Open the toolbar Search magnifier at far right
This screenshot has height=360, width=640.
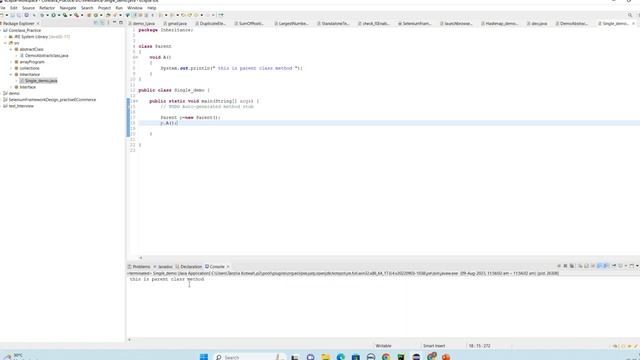(x=630, y=15)
